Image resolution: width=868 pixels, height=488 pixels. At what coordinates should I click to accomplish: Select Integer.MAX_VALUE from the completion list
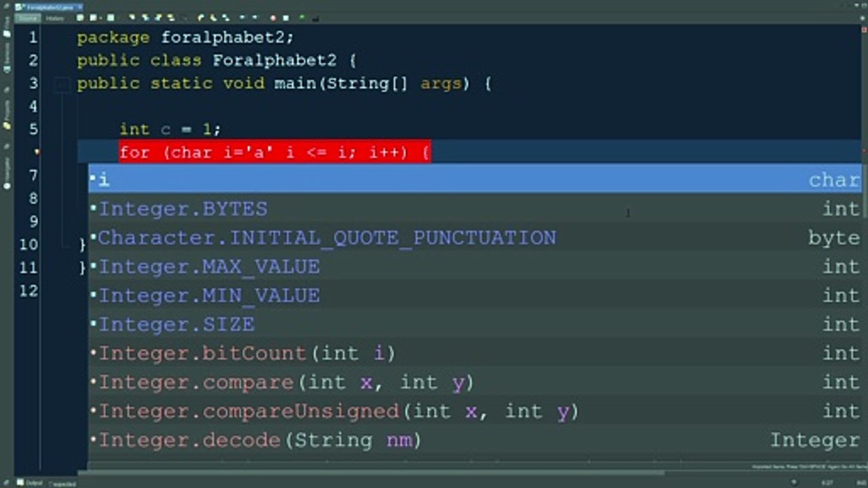pos(475,266)
